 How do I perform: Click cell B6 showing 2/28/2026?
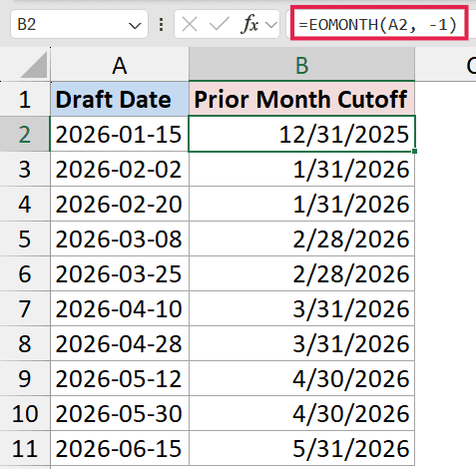click(301, 273)
